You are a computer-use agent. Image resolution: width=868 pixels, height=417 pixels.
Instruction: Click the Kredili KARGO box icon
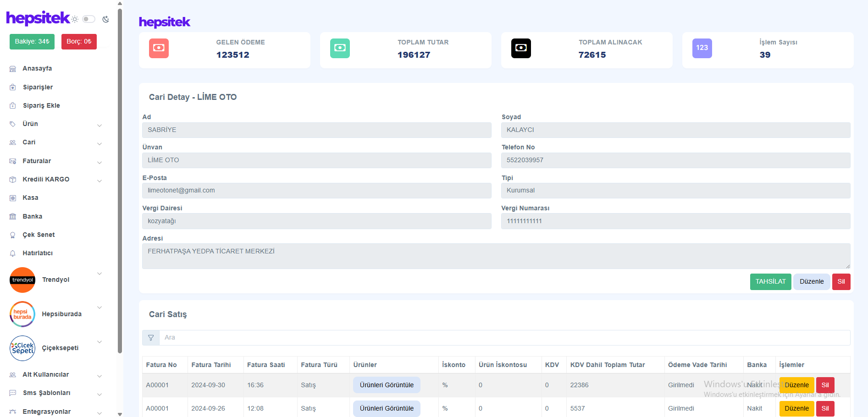13,180
